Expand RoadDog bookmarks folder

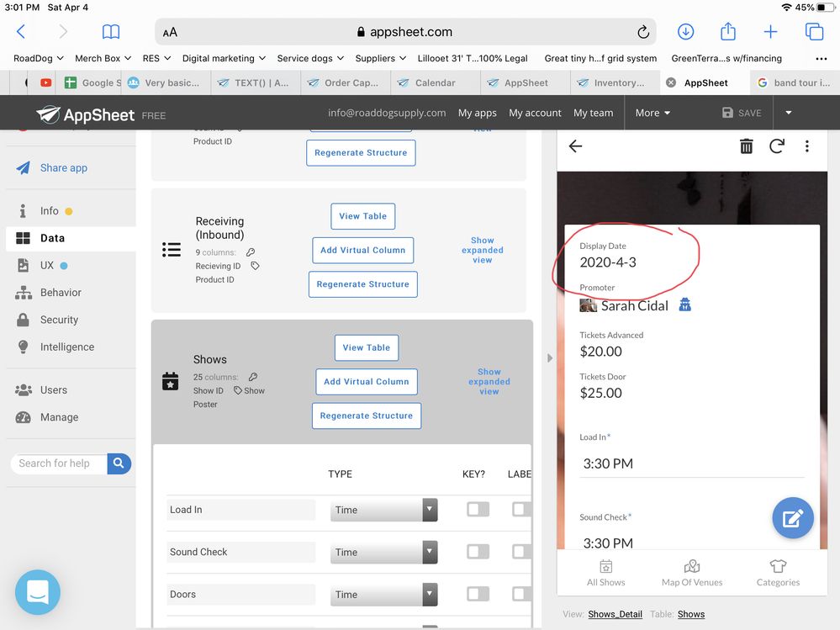39,58
